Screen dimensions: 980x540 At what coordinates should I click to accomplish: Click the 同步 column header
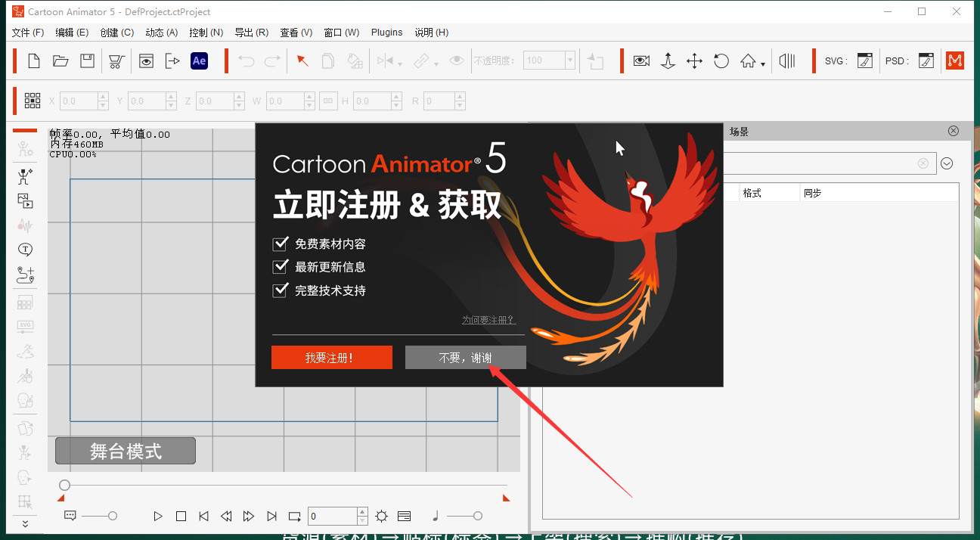(812, 193)
